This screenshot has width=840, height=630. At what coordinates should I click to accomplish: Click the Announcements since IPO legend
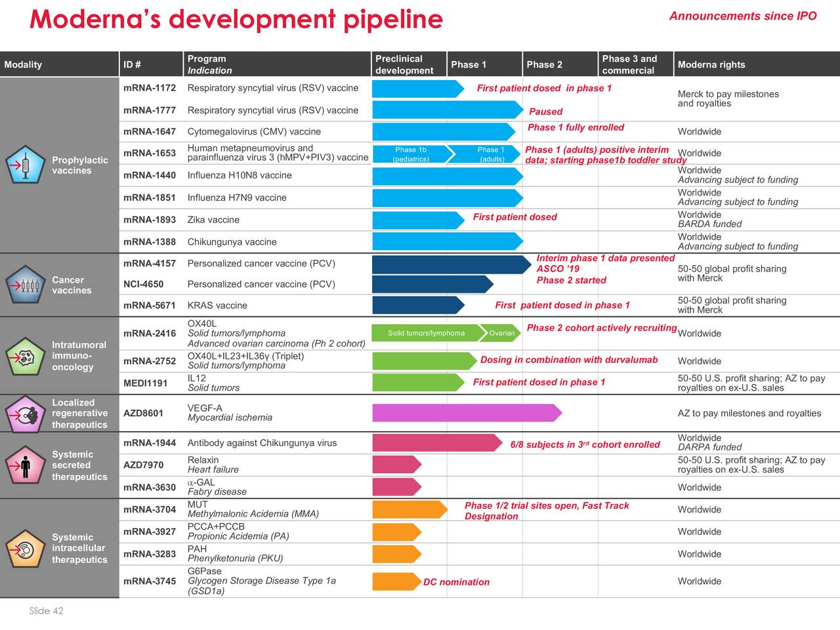(743, 16)
